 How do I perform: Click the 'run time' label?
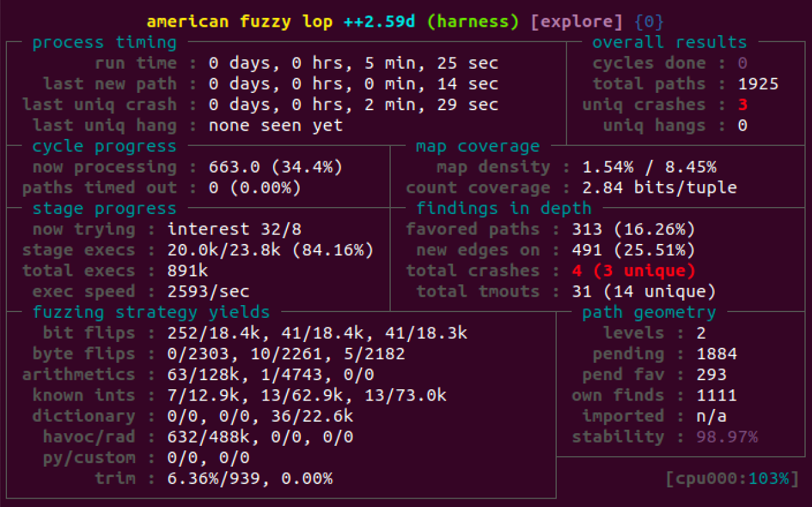click(x=136, y=63)
